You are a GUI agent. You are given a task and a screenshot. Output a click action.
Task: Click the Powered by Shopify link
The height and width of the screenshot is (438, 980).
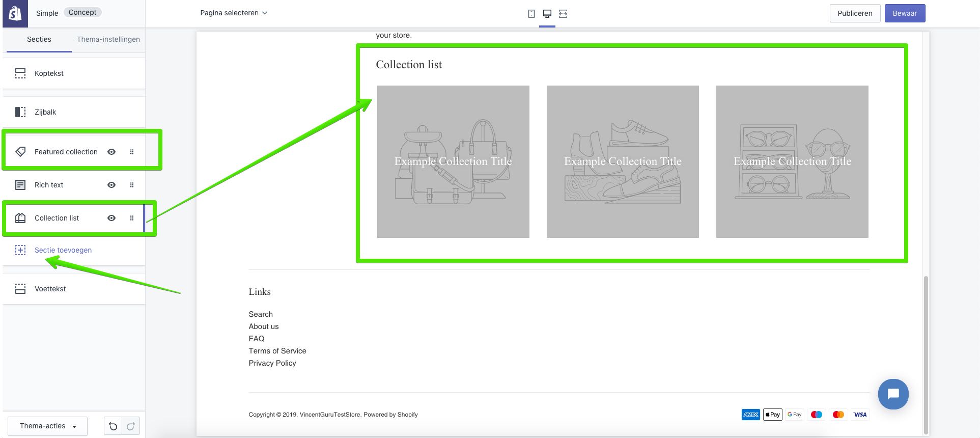[391, 415]
